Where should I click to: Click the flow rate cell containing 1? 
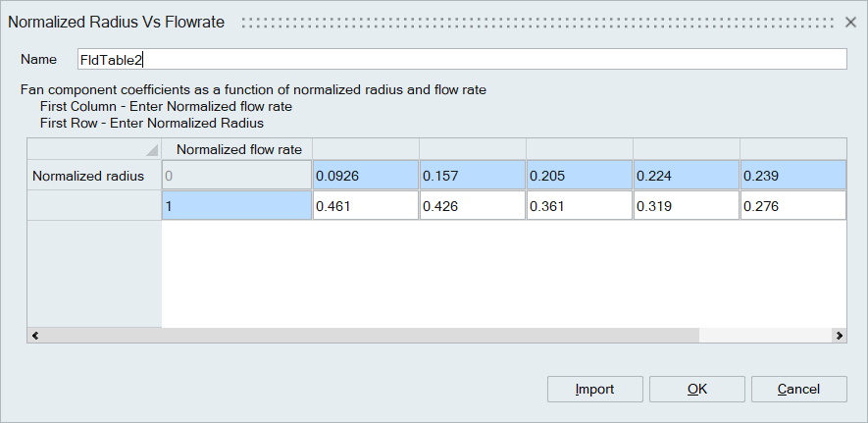(236, 206)
